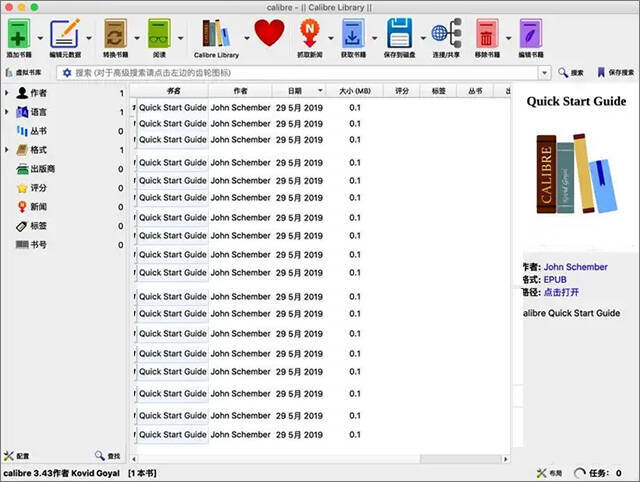
Task: Click inside the search input field
Action: pos(300,73)
